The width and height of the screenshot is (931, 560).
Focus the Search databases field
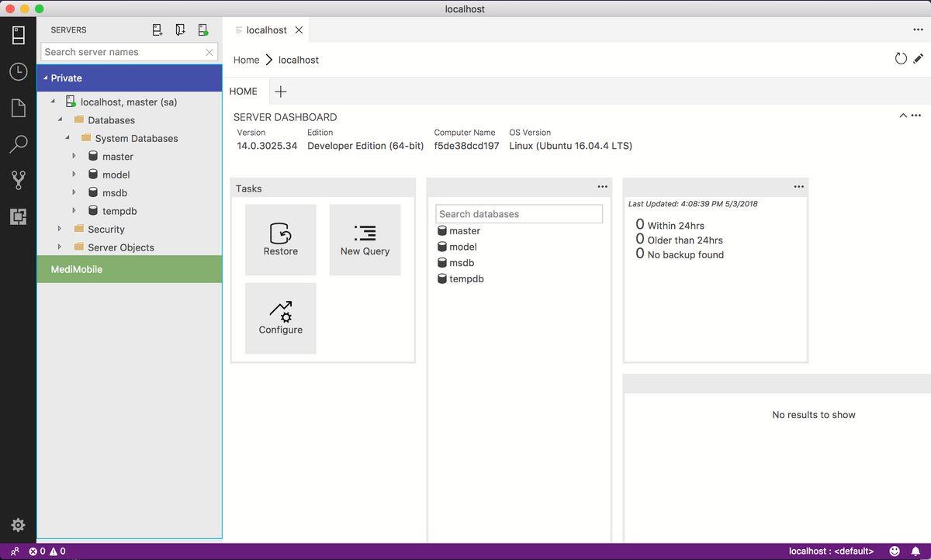coord(519,214)
